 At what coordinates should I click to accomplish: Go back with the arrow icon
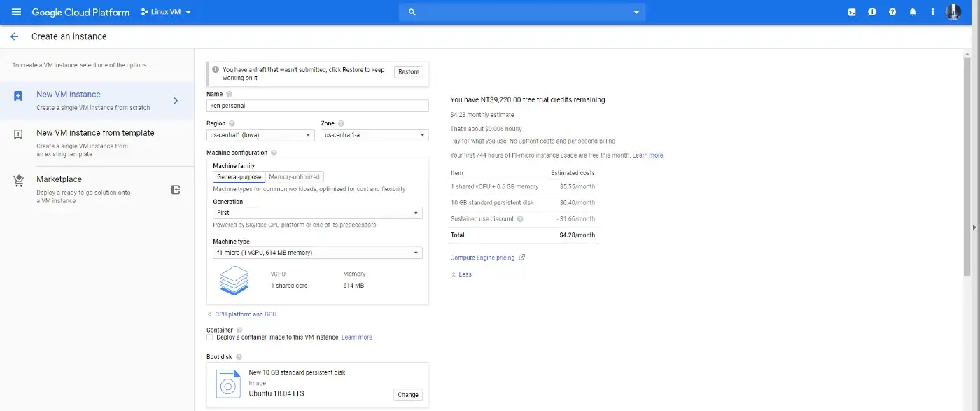14,36
